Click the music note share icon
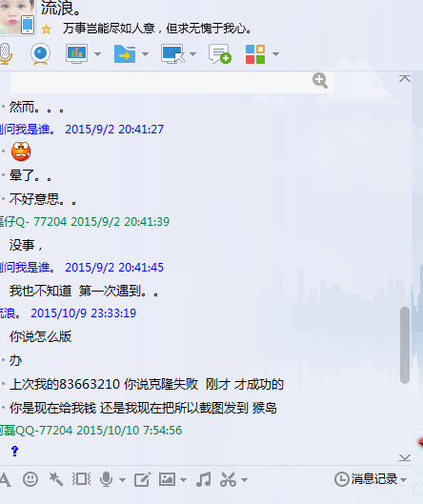The image size is (423, 504). pyautogui.click(x=204, y=479)
